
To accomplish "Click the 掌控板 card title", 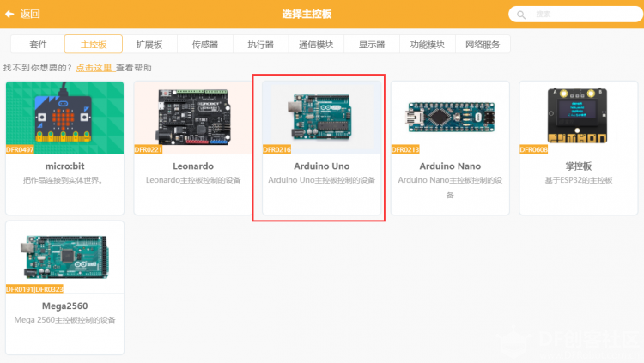I will click(578, 166).
